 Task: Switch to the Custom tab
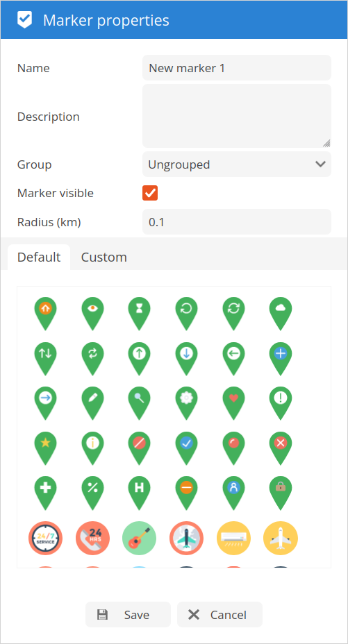[104, 257]
